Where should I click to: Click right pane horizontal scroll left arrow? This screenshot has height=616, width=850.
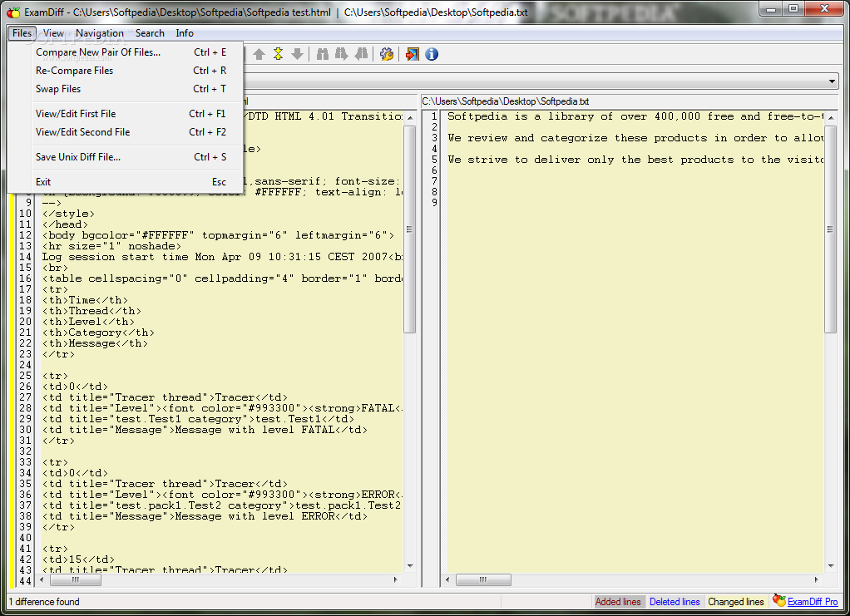(x=447, y=579)
